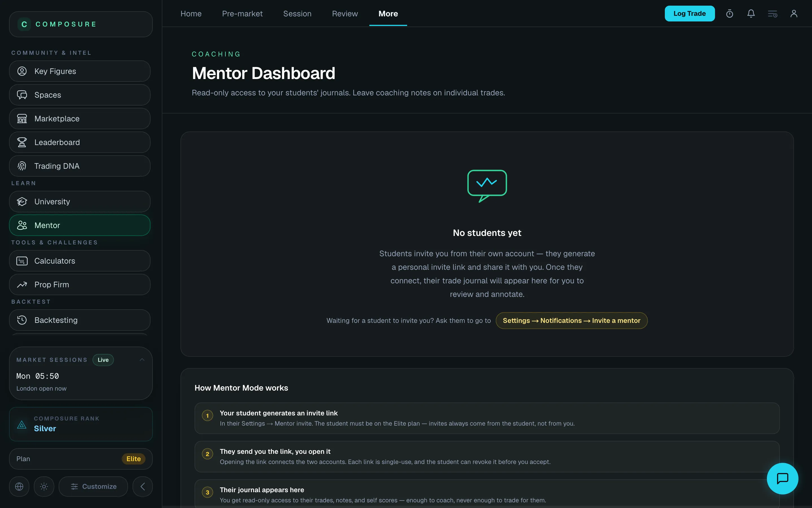Viewport: 812px width, 508px height.
Task: Click the Elite plan badge
Action: tap(134, 459)
